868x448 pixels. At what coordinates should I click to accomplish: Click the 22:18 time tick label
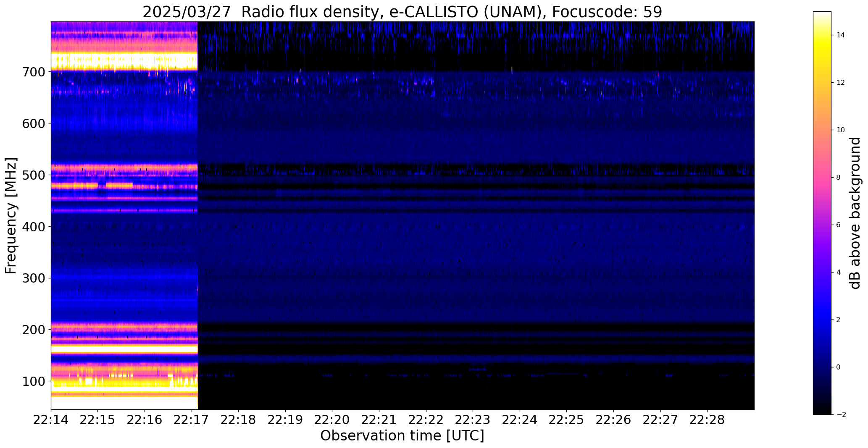coord(239,420)
